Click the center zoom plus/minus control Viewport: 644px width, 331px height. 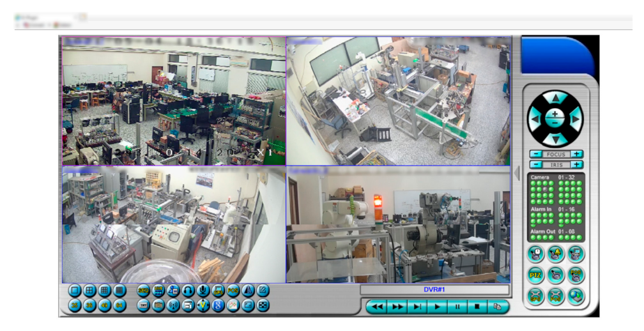click(555, 119)
